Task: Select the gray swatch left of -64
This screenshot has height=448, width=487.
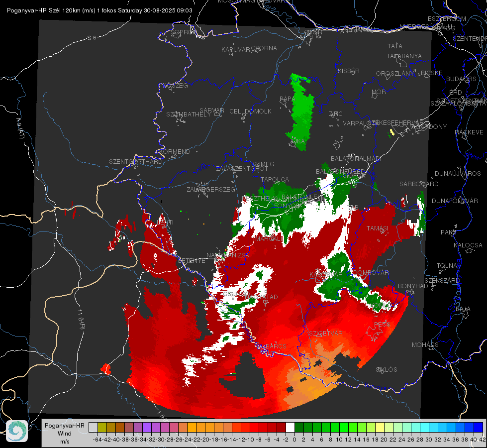Action: click(93, 427)
